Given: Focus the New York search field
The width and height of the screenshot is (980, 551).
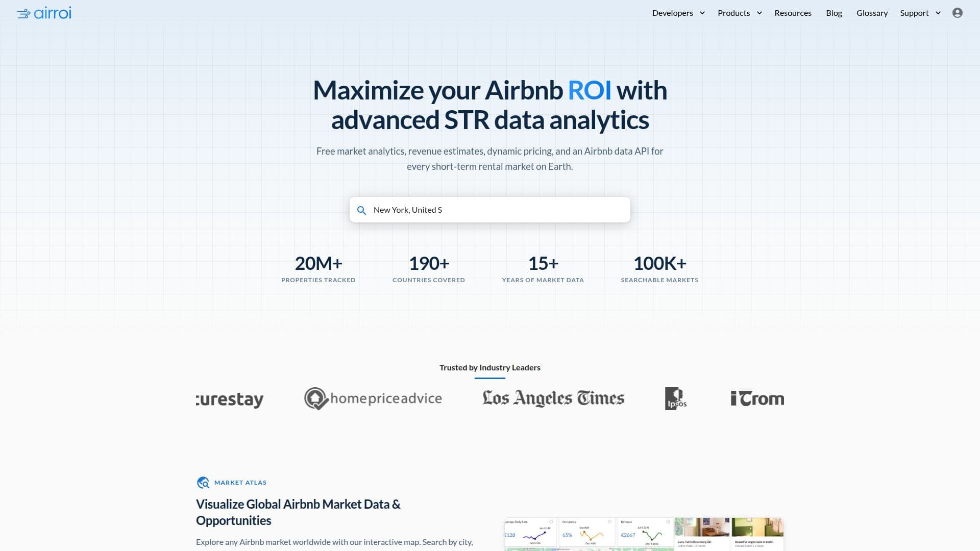Looking at the screenshot, I should [490, 210].
